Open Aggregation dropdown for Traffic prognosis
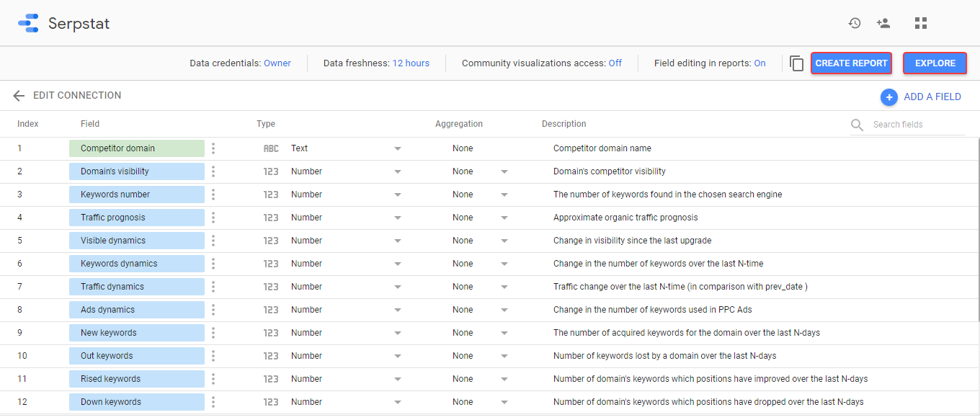The width and height of the screenshot is (980, 420). coord(504,218)
